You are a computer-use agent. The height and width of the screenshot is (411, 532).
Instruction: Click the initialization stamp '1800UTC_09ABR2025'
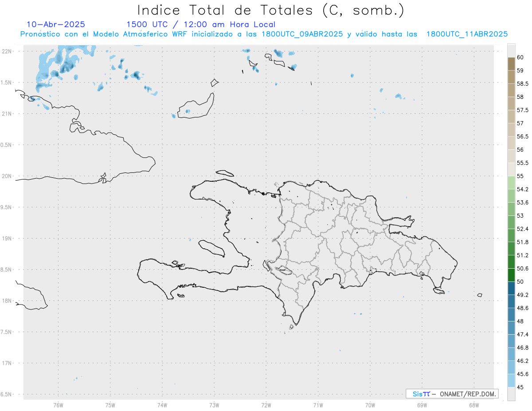(302, 34)
